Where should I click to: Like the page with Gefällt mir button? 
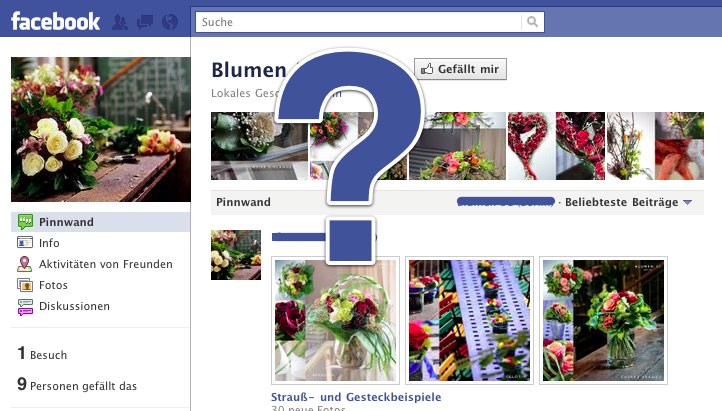tap(460, 69)
